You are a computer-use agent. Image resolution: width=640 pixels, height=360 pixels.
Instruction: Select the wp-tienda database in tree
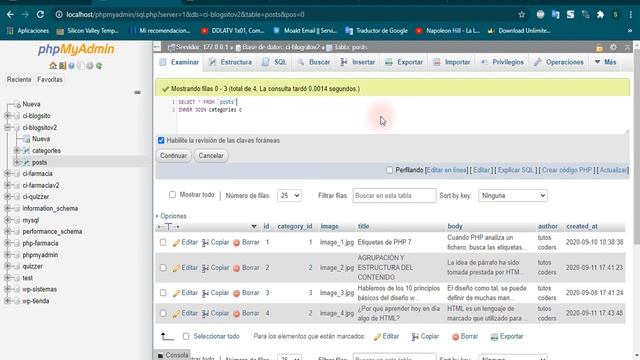[x=36, y=301]
